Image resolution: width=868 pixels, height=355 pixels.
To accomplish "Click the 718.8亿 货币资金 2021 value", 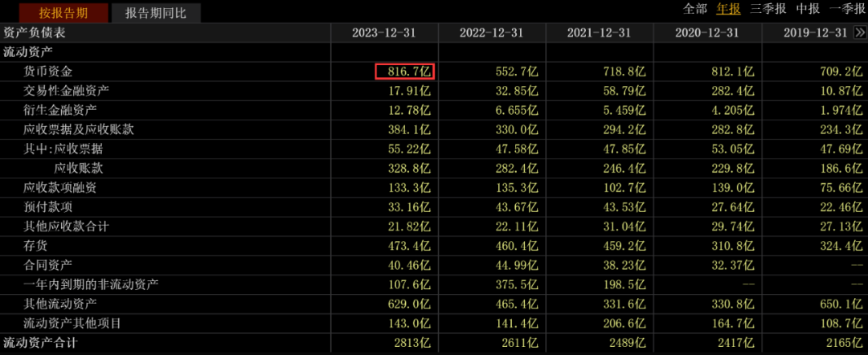I will coord(624,72).
